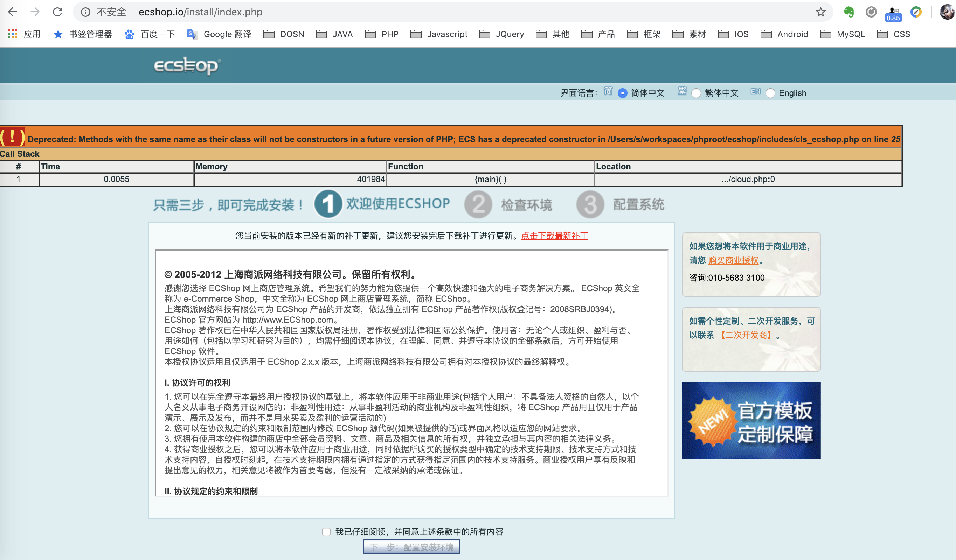Click the 官方模板定制保障 banner
Screen dimensions: 956x560
click(751, 420)
